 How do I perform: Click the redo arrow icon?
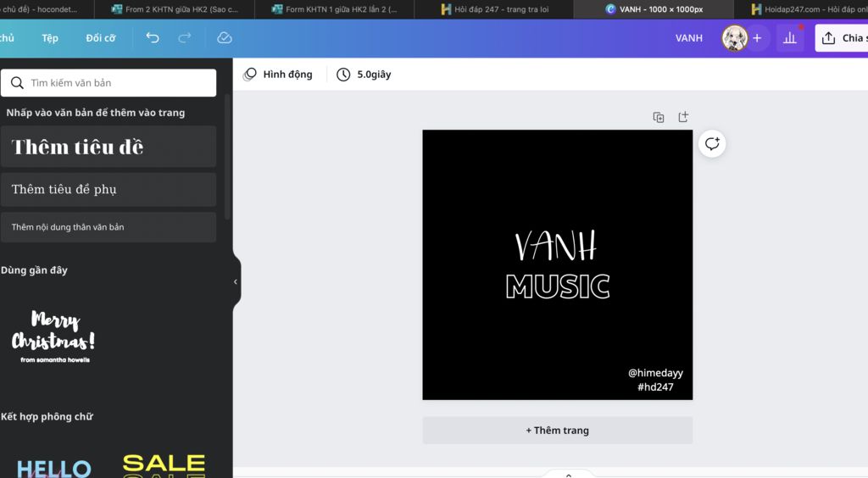click(184, 37)
